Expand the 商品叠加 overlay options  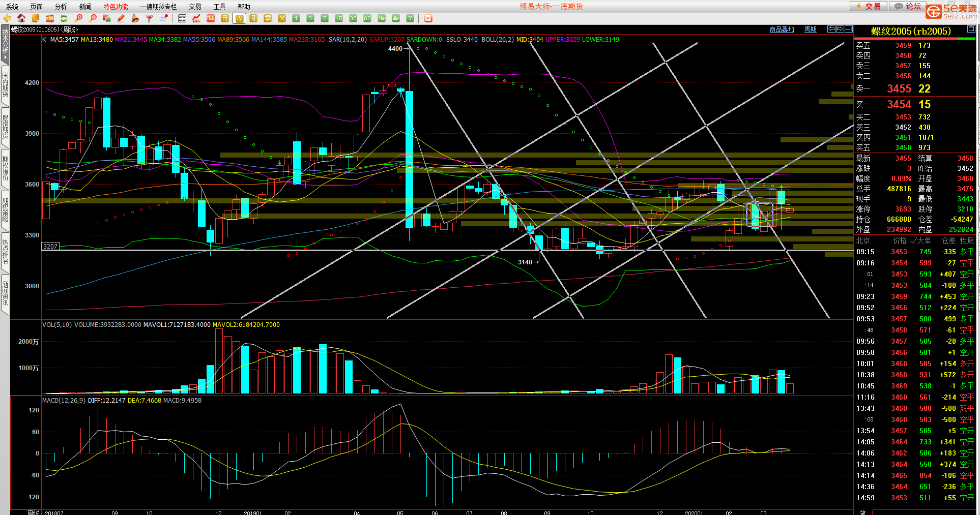[782, 29]
